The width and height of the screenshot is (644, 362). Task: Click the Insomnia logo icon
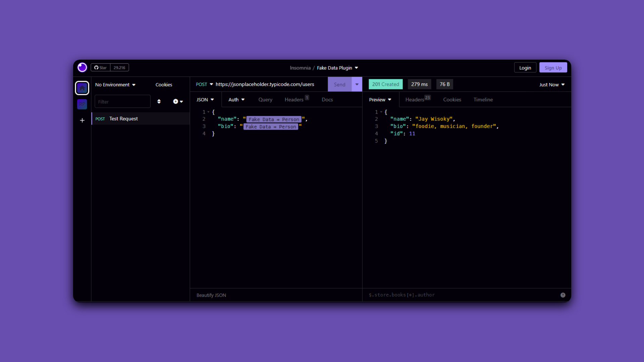coord(82,67)
